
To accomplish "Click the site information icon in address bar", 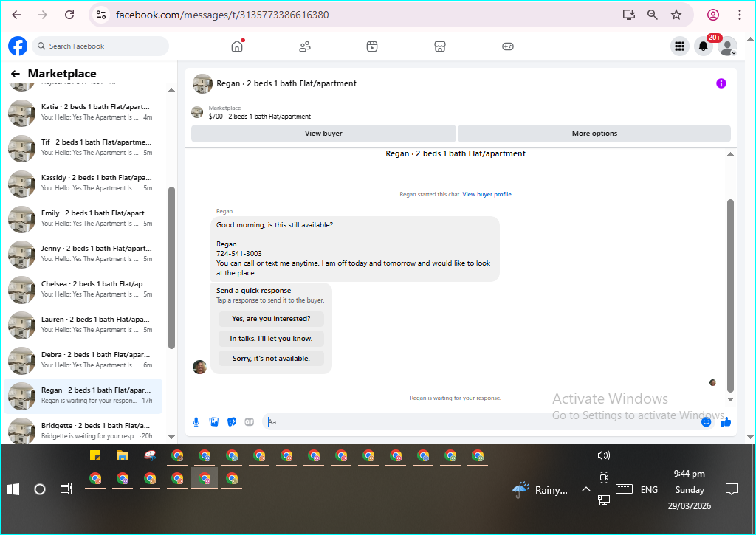I will coord(101,15).
